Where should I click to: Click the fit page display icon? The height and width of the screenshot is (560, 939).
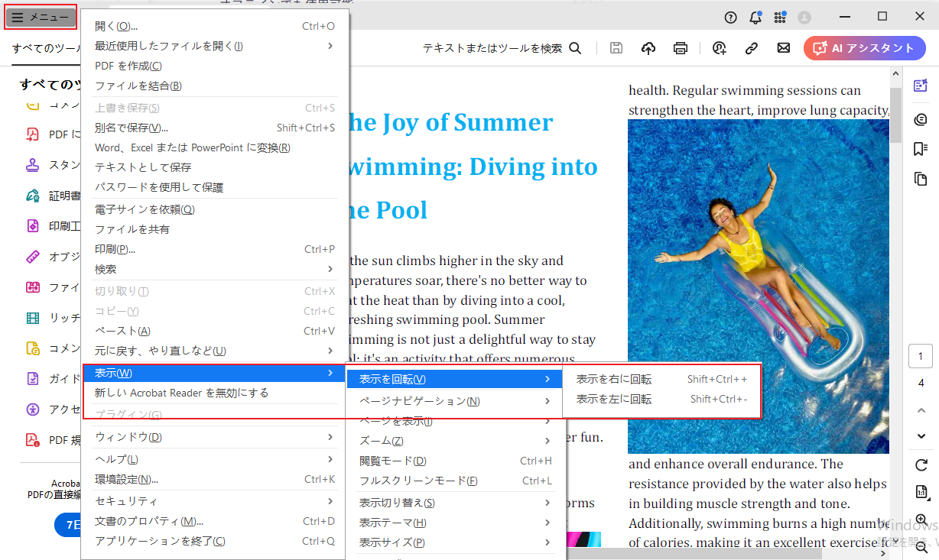point(921,491)
